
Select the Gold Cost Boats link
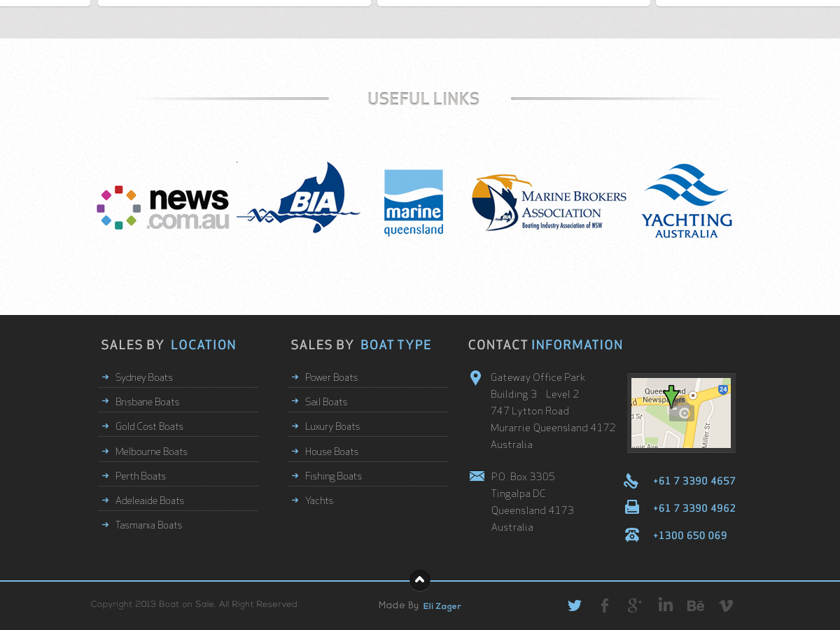click(x=149, y=426)
